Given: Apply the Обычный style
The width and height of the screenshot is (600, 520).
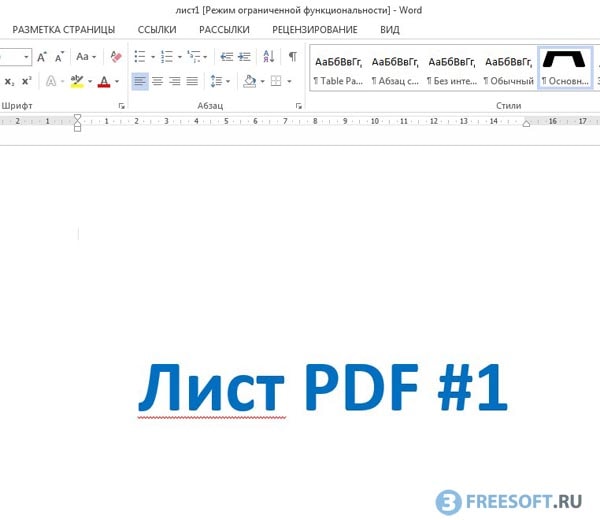Looking at the screenshot, I should click(x=509, y=68).
